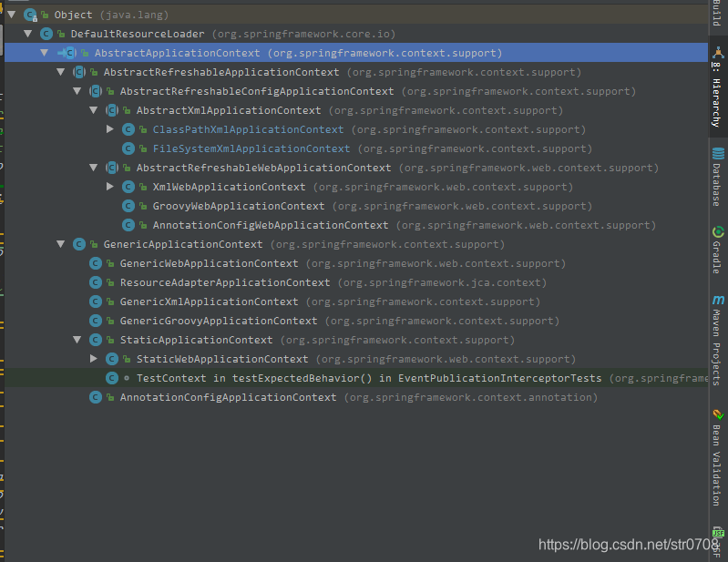Viewport: 728px width, 562px height.
Task: Select GenericXmlApplicationContext row
Action: click(356, 301)
